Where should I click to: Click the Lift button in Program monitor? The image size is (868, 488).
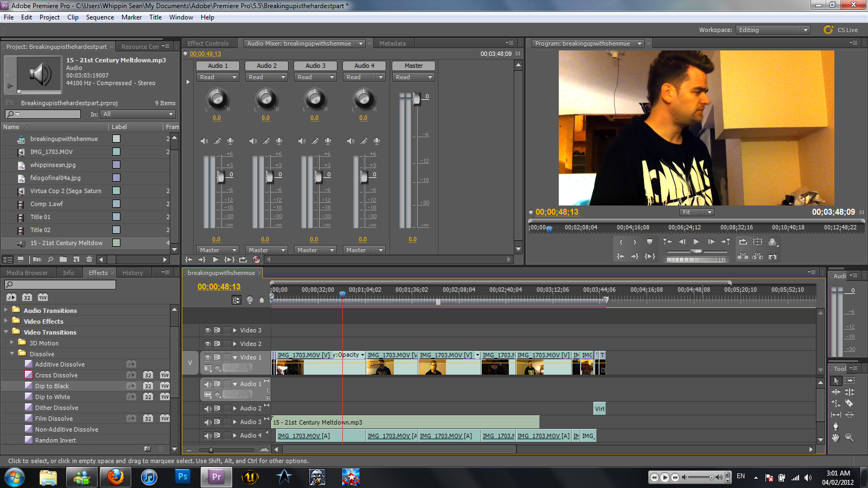[743, 256]
